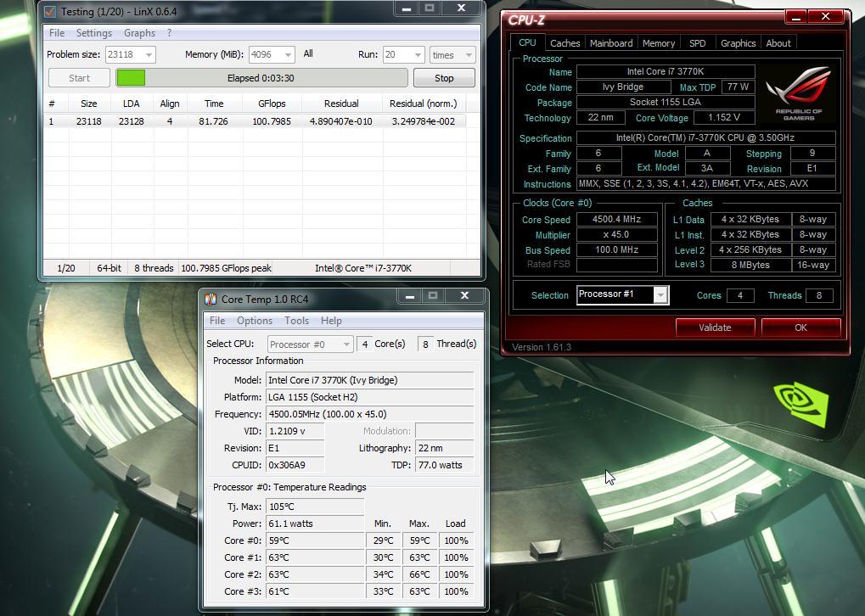Open the LinX Graphs menu
This screenshot has width=865, height=616.
tap(139, 33)
